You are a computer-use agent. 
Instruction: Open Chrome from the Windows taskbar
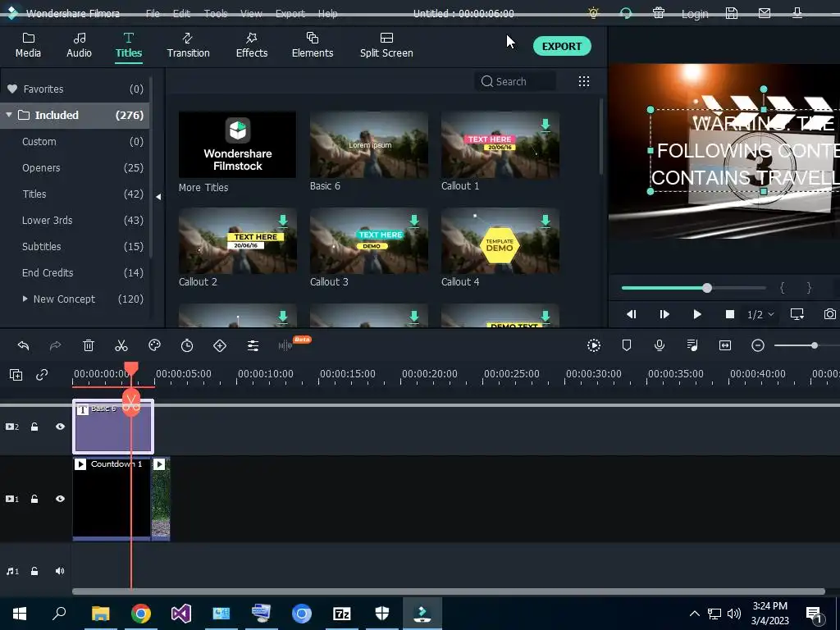tap(141, 614)
